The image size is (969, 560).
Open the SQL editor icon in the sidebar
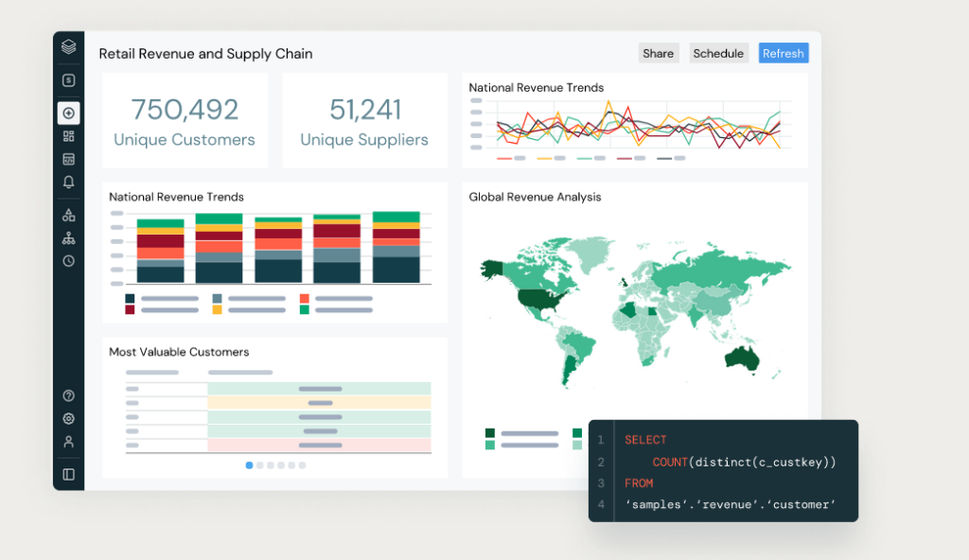(68, 158)
